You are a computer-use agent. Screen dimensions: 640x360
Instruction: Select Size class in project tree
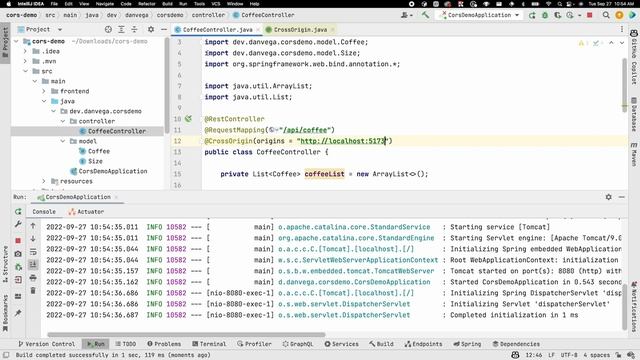[95, 161]
